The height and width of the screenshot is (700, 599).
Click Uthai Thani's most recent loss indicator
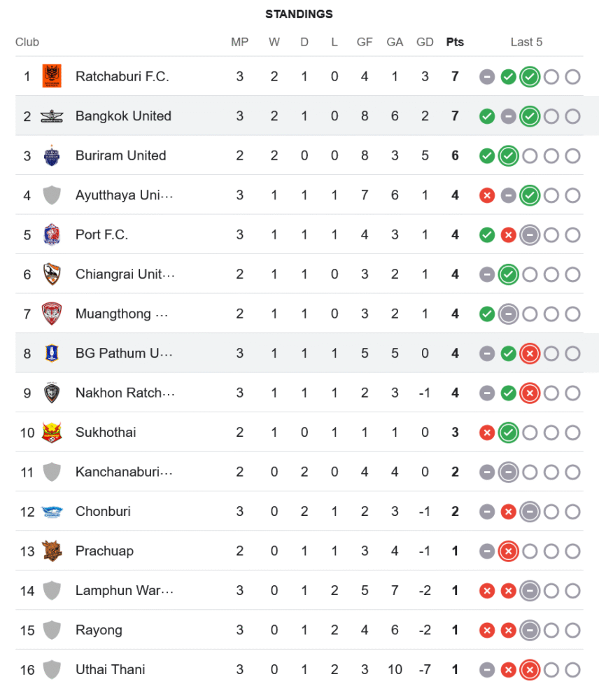(x=530, y=671)
